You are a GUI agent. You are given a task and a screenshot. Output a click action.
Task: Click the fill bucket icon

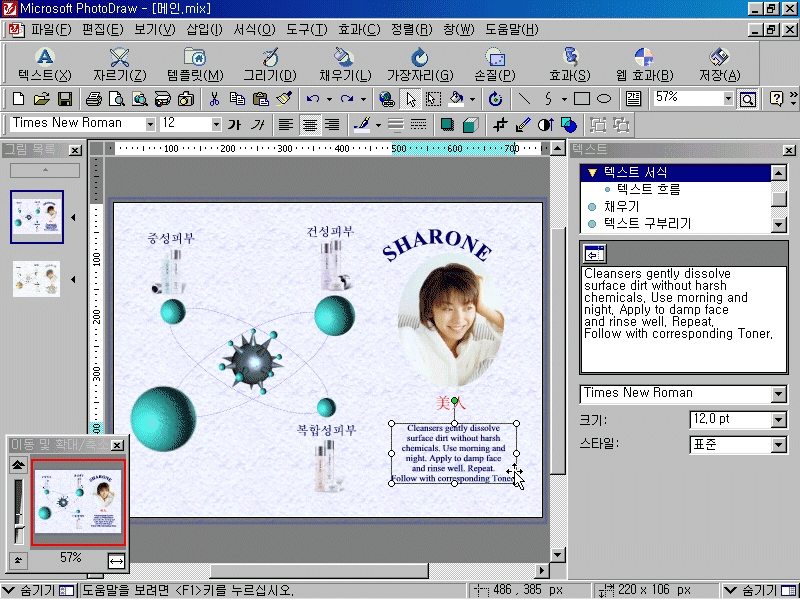point(456,98)
